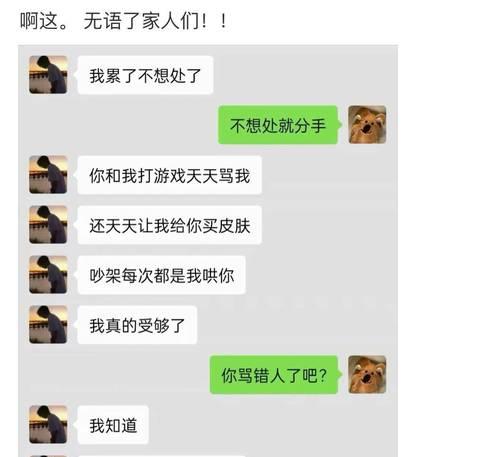The width and height of the screenshot is (500, 457).
Task: Click avatar next to 吵架每次都是我哄你
Action: tap(48, 275)
